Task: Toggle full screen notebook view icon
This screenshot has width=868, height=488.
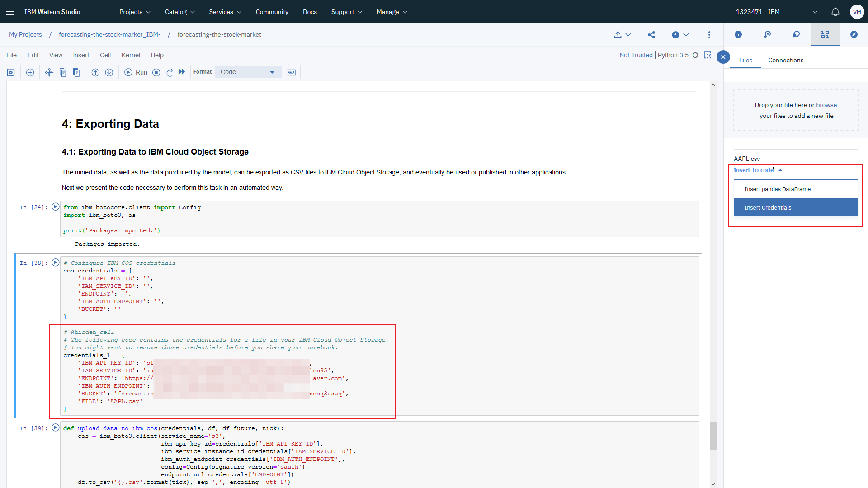Action: [708, 55]
